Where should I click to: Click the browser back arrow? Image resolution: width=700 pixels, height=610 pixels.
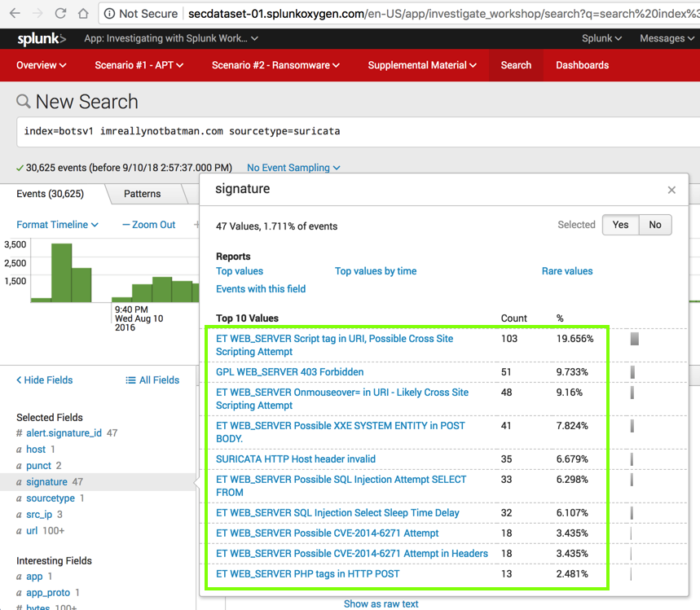(15, 14)
